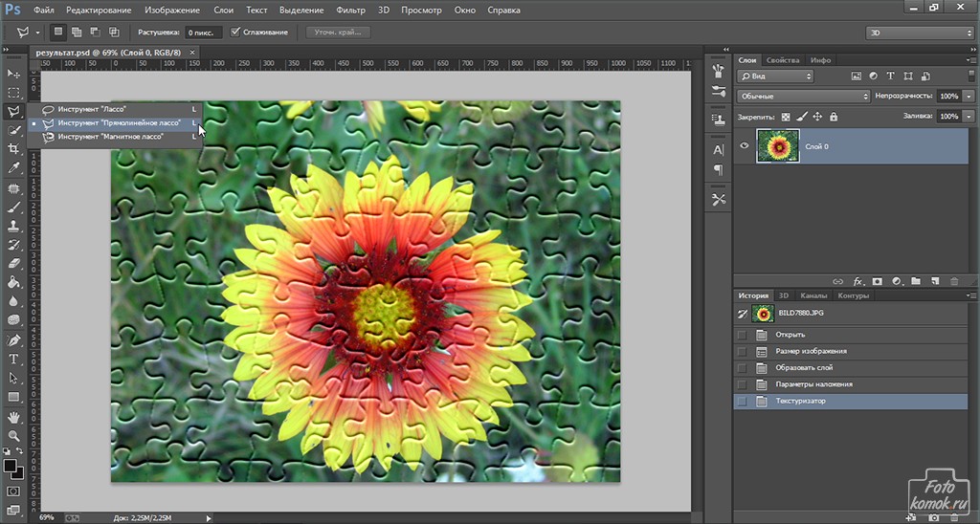Screen dimensions: 980x524
Task: Select the Eyedropper tool
Action: (13, 168)
